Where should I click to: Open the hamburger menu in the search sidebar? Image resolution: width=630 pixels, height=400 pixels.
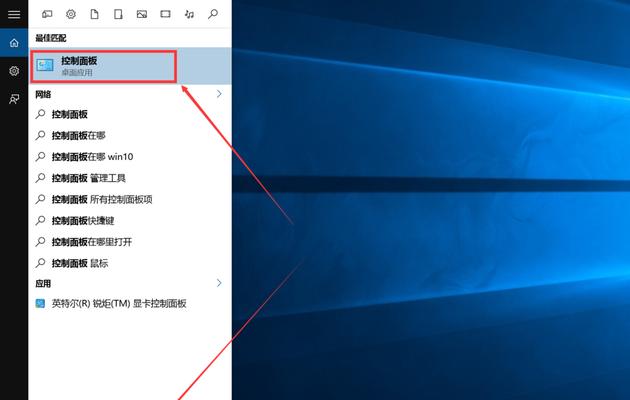(x=14, y=14)
